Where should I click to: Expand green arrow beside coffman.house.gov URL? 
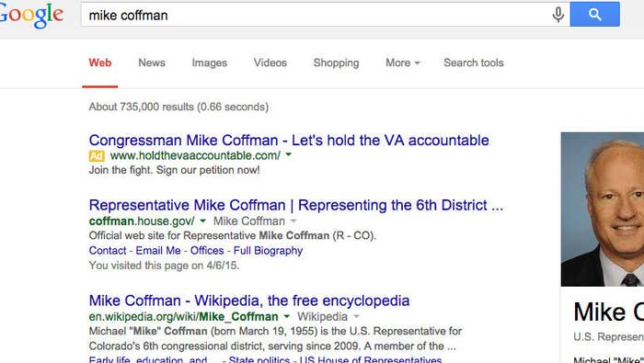point(202,221)
